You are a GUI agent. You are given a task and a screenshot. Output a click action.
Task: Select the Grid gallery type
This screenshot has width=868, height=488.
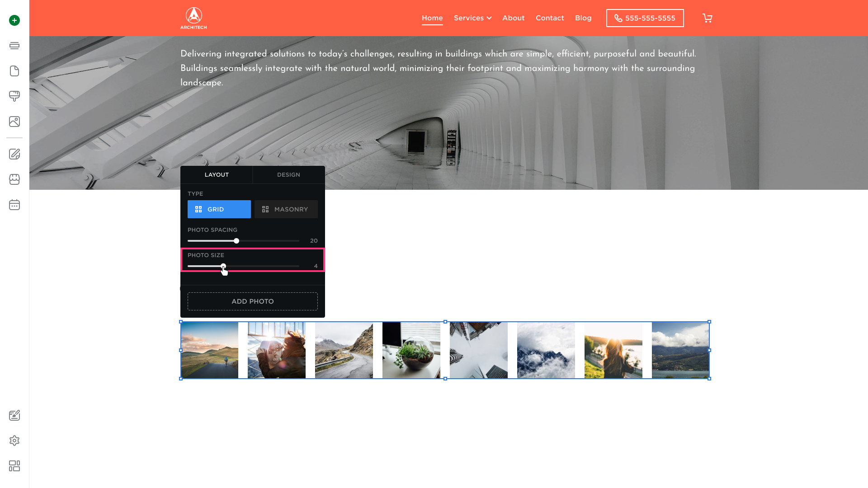219,209
